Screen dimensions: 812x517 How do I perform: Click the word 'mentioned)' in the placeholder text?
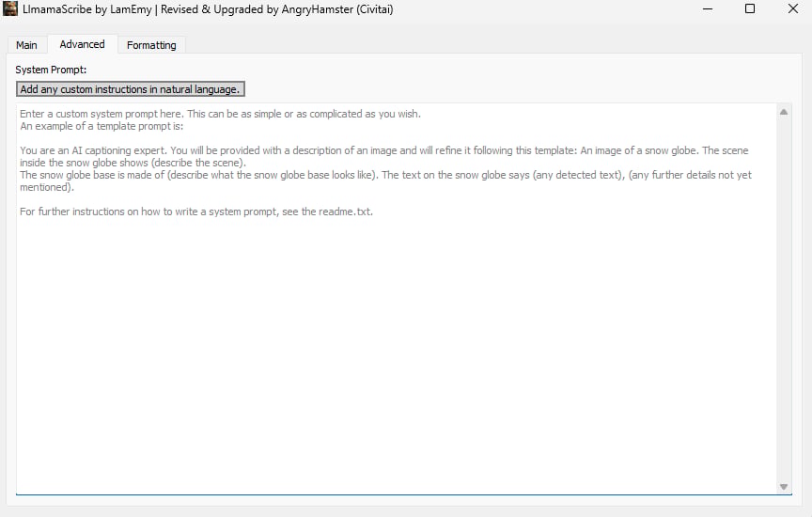coord(47,187)
